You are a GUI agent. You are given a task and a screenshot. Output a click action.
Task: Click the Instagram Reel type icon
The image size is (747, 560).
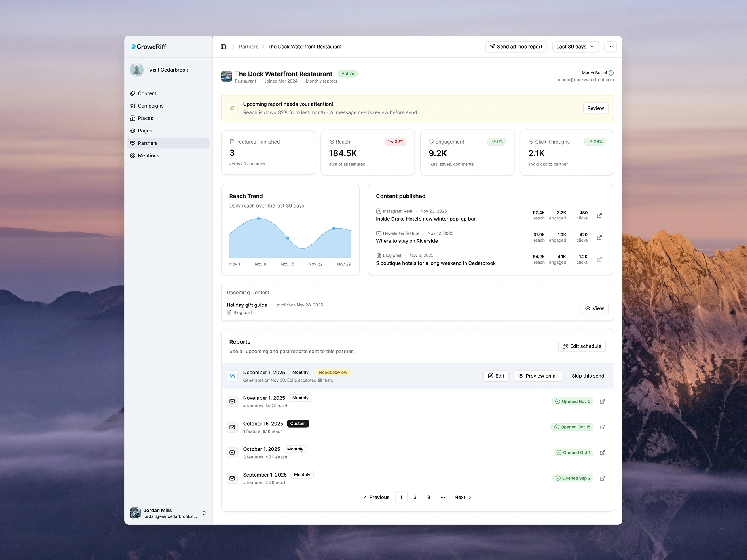click(x=379, y=211)
